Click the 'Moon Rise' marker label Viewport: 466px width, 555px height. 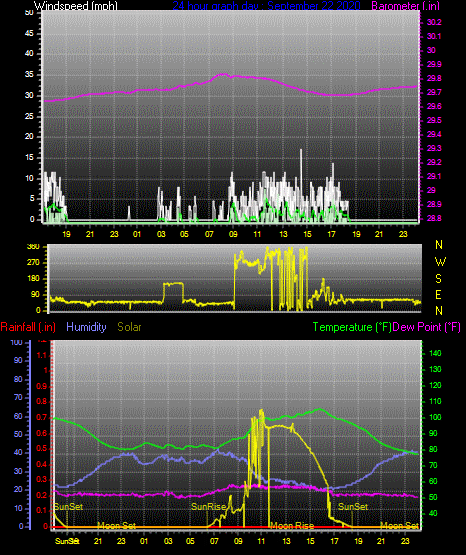click(292, 526)
